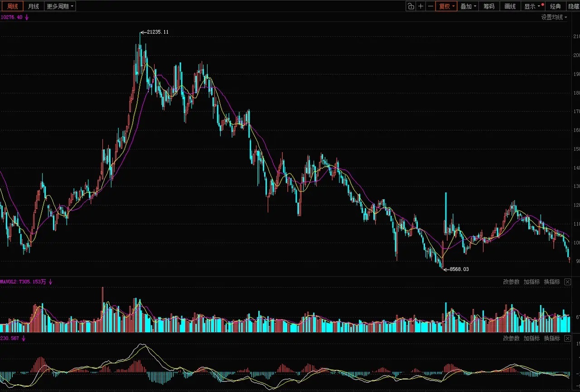Click 加指标 in the MACD panel
Viewport: 580px width, 392px height.
click(532, 338)
